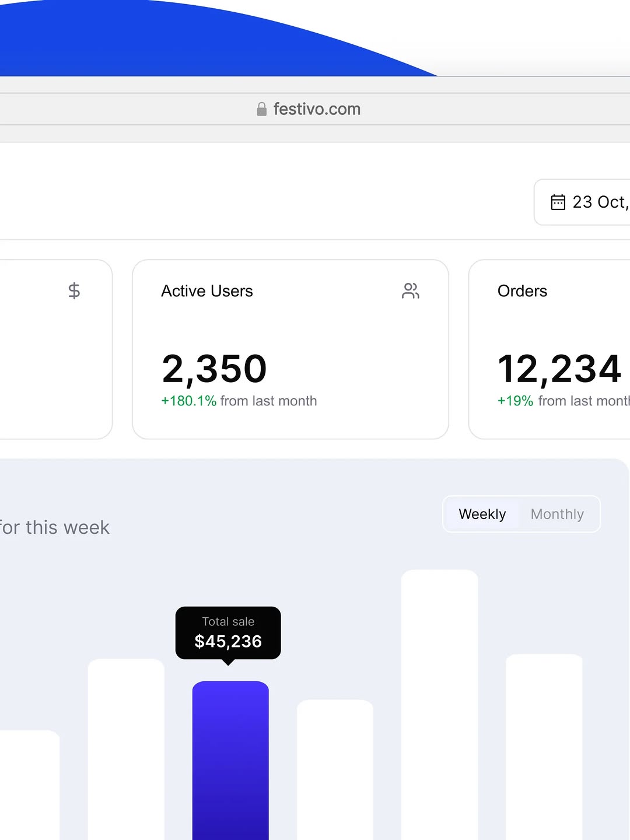The height and width of the screenshot is (840, 630).
Task: Click the dollar sign icon on revenue card
Action: (74, 290)
